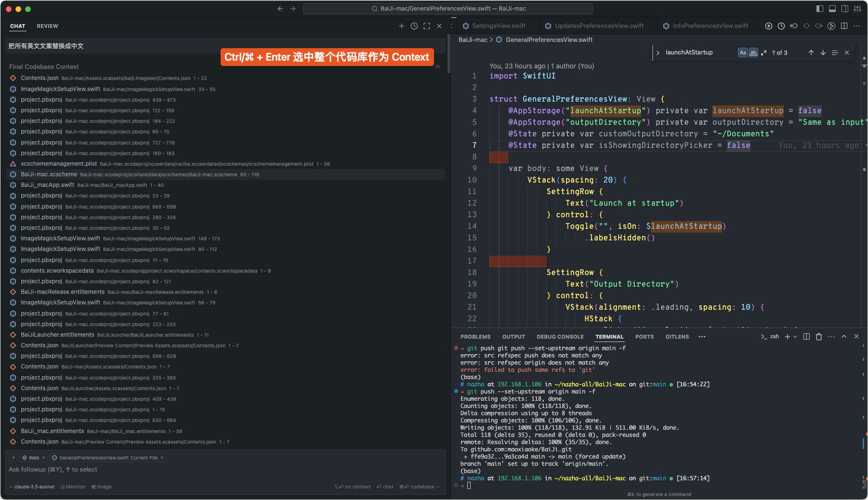
Task: Open editor More Actions ellipsis
Action: pyautogui.click(x=856, y=26)
